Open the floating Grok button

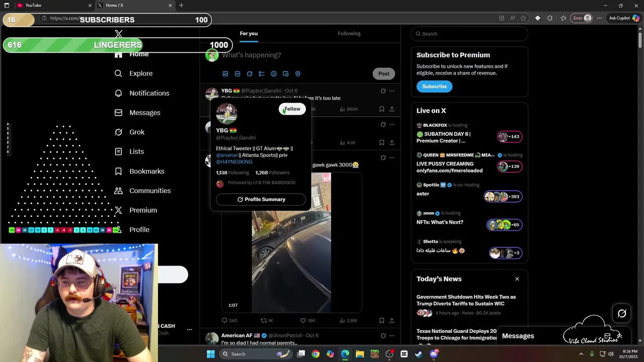622,313
